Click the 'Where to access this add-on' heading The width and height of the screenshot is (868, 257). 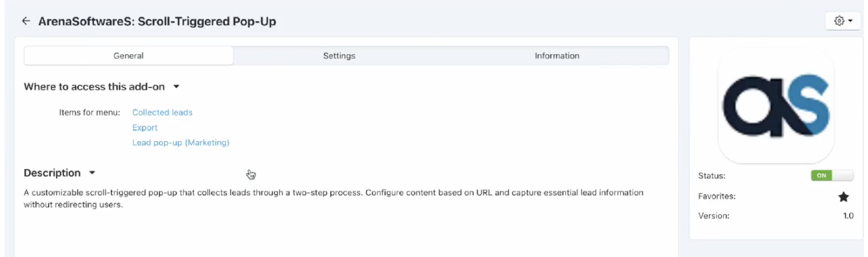[94, 87]
